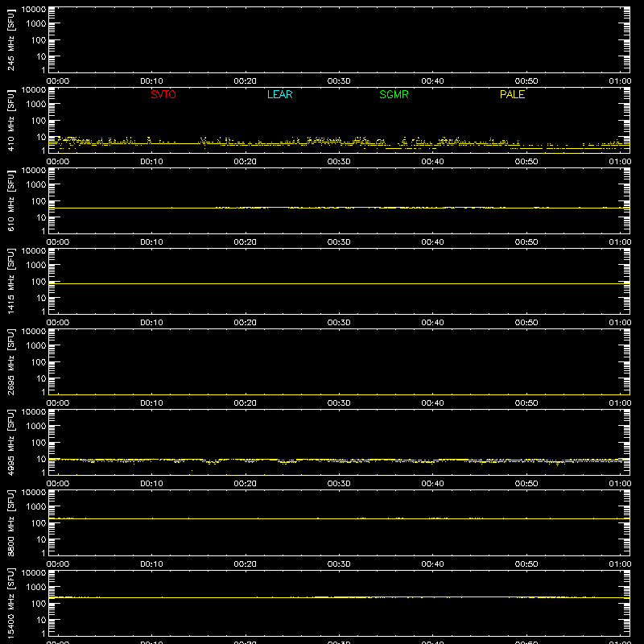
Task: Click the yellow PALE station label
Action: pyautogui.click(x=512, y=94)
